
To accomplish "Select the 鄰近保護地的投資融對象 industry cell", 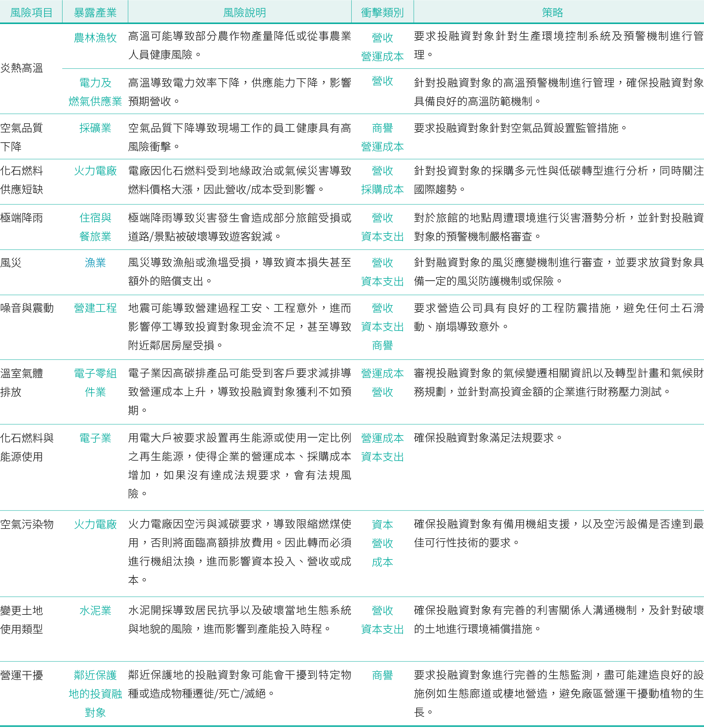I will click(x=95, y=694).
